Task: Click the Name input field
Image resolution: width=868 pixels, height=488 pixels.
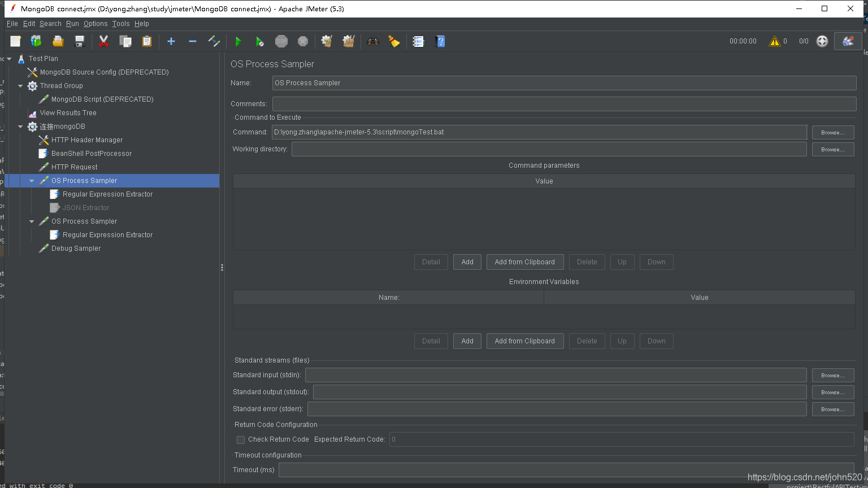Action: point(564,83)
